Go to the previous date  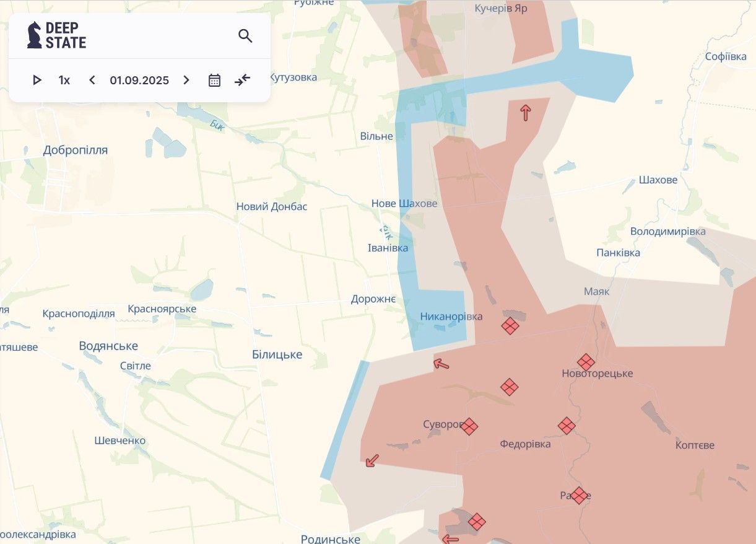tap(92, 80)
